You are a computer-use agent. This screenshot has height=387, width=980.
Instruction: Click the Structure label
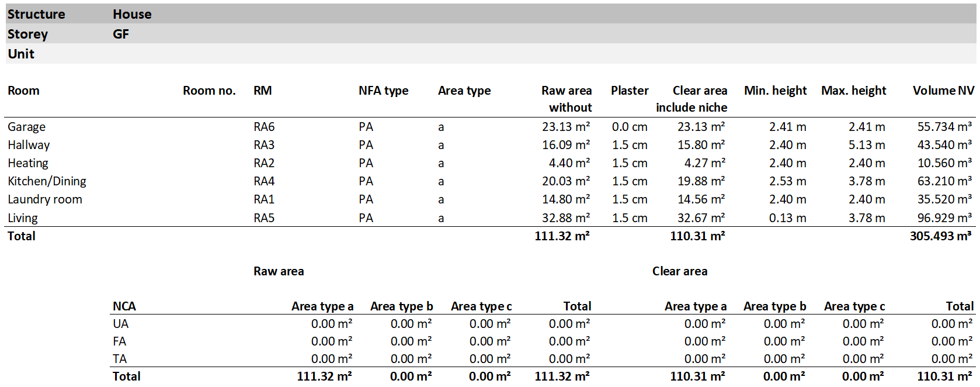pyautogui.click(x=36, y=14)
